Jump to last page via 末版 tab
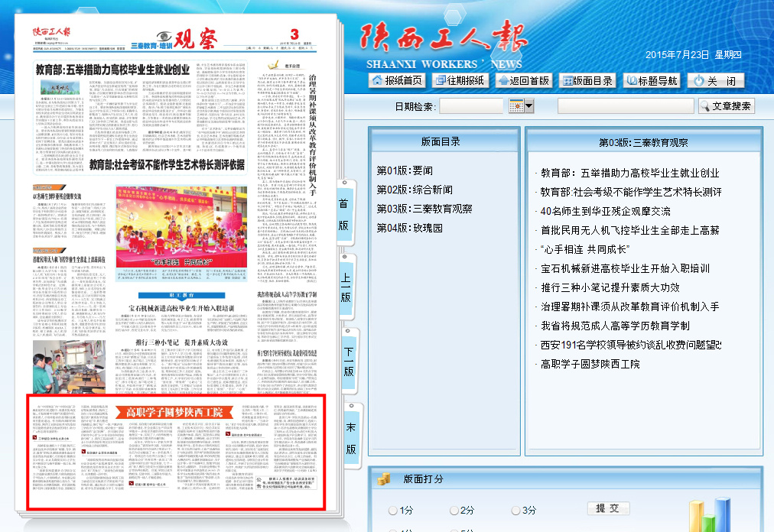The height and width of the screenshot is (532, 774). pos(351,438)
